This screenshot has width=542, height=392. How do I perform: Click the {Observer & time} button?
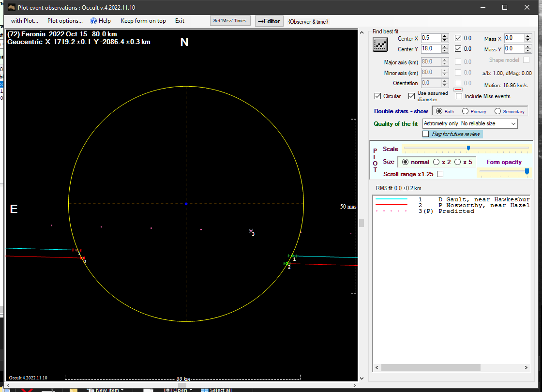click(308, 21)
